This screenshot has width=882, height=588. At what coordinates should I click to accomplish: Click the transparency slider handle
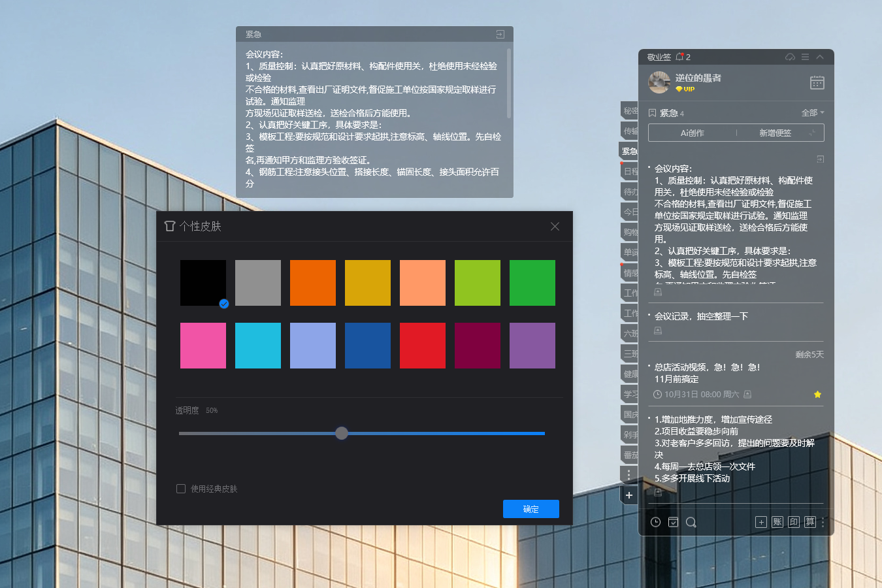[342, 433]
